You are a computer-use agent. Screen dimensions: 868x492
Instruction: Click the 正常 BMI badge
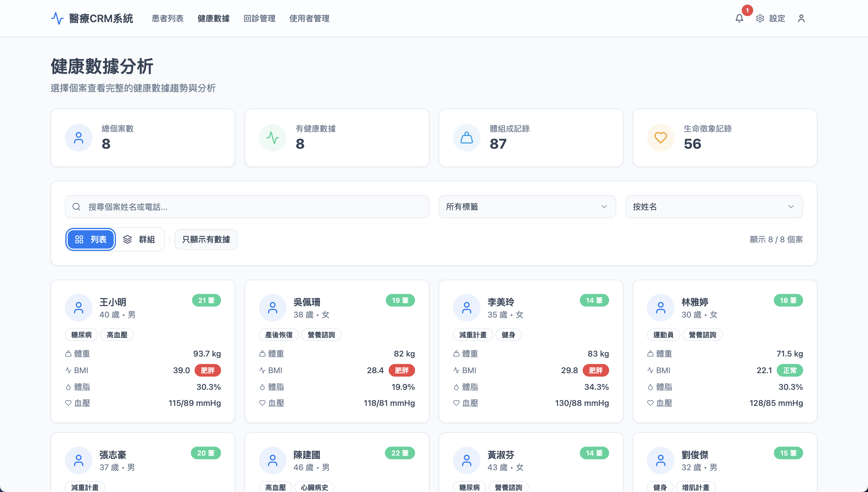tap(790, 370)
